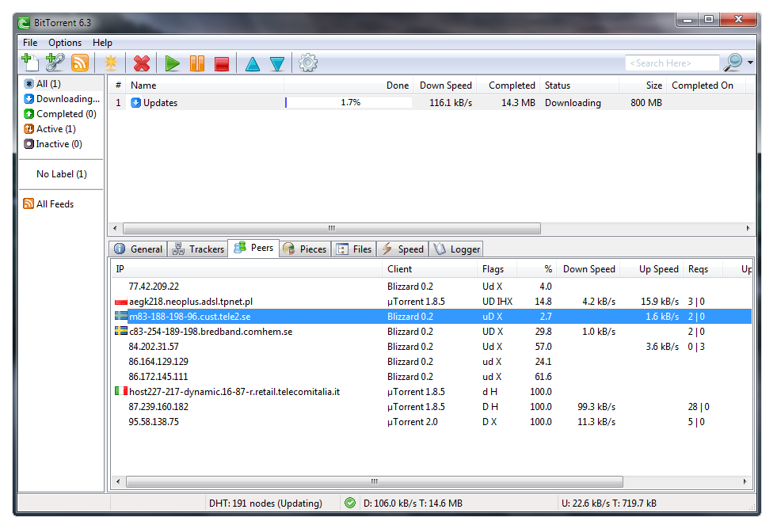Stop the torrent with red stop icon
Viewport: 777px width, 532px height.
click(222, 64)
